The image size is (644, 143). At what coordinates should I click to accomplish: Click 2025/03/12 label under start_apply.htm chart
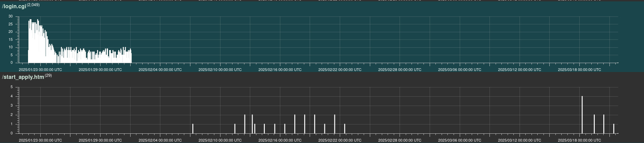coord(520,140)
